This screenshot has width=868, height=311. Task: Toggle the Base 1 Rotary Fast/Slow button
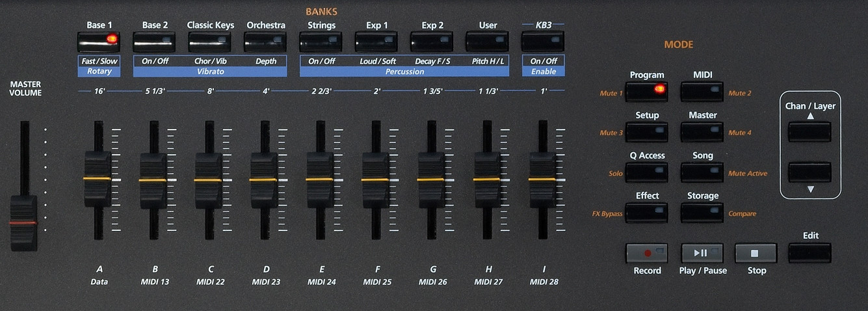click(x=99, y=42)
